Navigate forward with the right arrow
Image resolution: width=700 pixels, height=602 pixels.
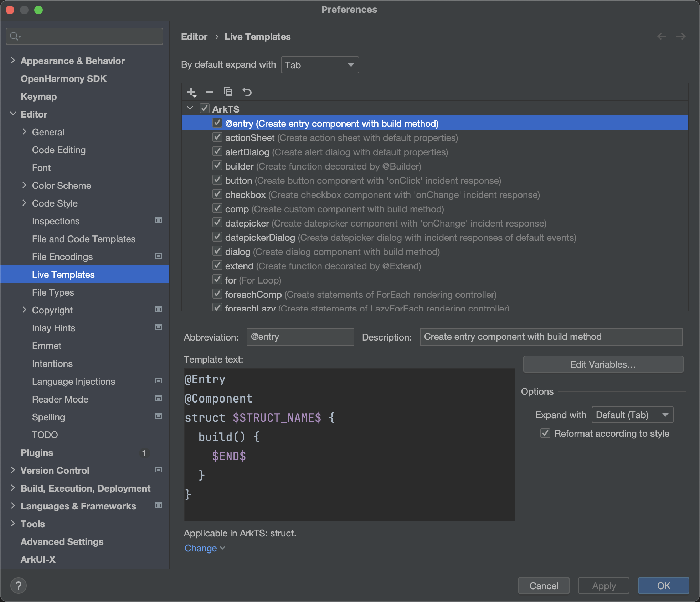point(681,36)
